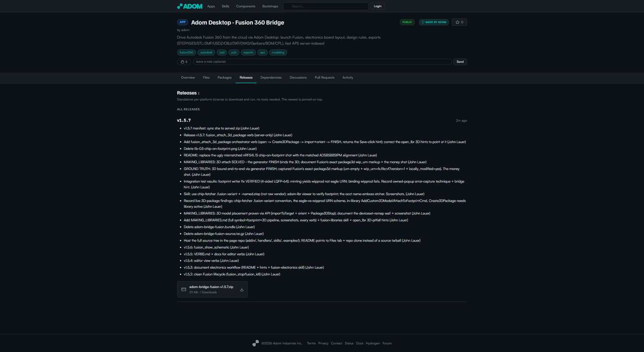Filter by the fusion360 tag
The height and width of the screenshot is (352, 644).
coord(186,52)
